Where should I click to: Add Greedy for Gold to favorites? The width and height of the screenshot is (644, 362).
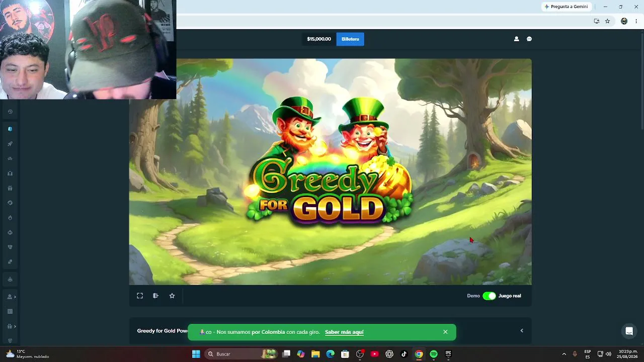coord(172,296)
